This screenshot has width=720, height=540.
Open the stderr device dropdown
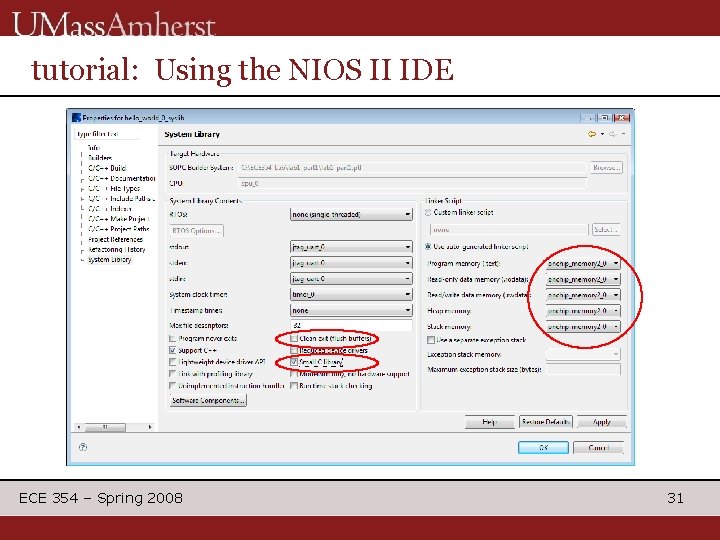click(351, 263)
